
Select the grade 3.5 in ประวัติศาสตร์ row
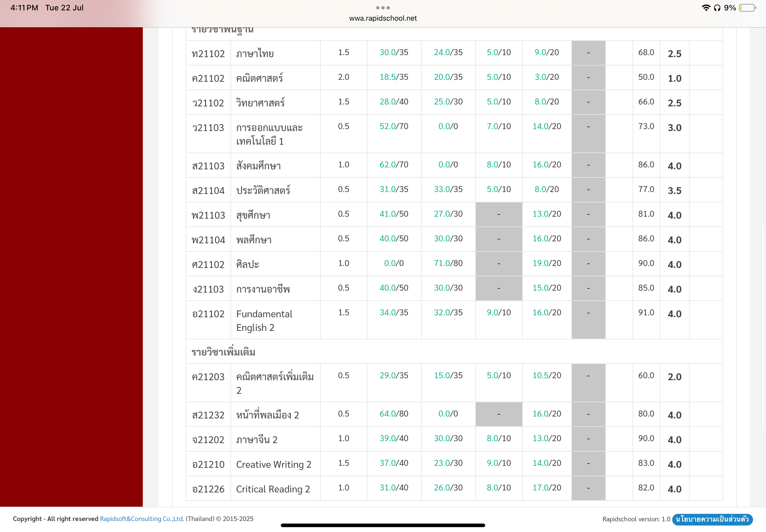coord(674,191)
